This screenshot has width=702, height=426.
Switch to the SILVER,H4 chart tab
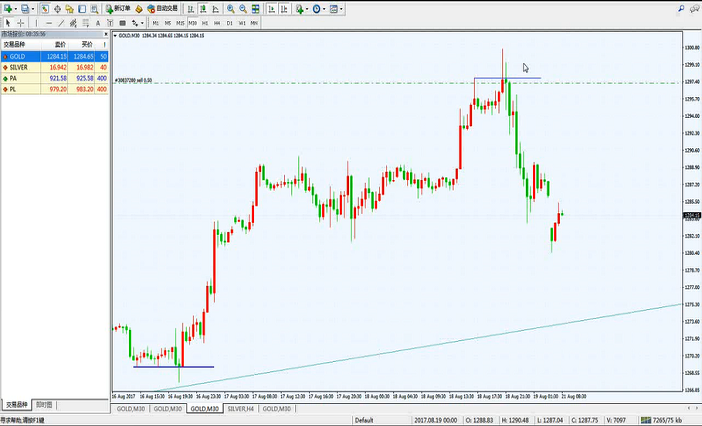242,409
